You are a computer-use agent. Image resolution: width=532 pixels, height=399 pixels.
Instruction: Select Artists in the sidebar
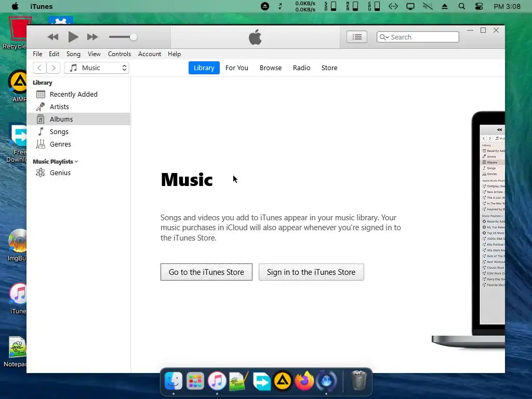(x=78, y=107)
